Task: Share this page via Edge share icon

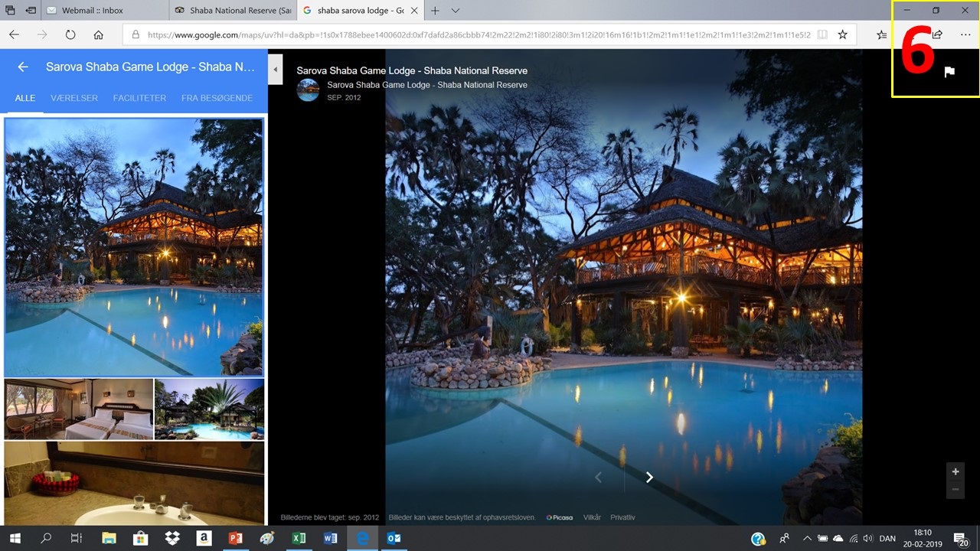Action: click(937, 34)
